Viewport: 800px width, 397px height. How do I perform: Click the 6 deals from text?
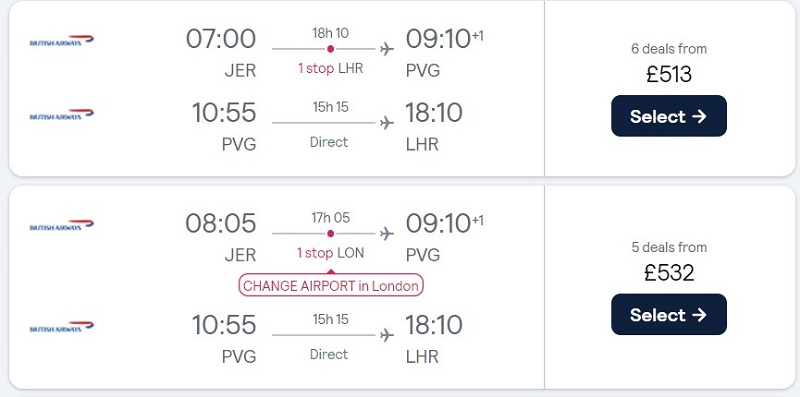pyautogui.click(x=669, y=49)
